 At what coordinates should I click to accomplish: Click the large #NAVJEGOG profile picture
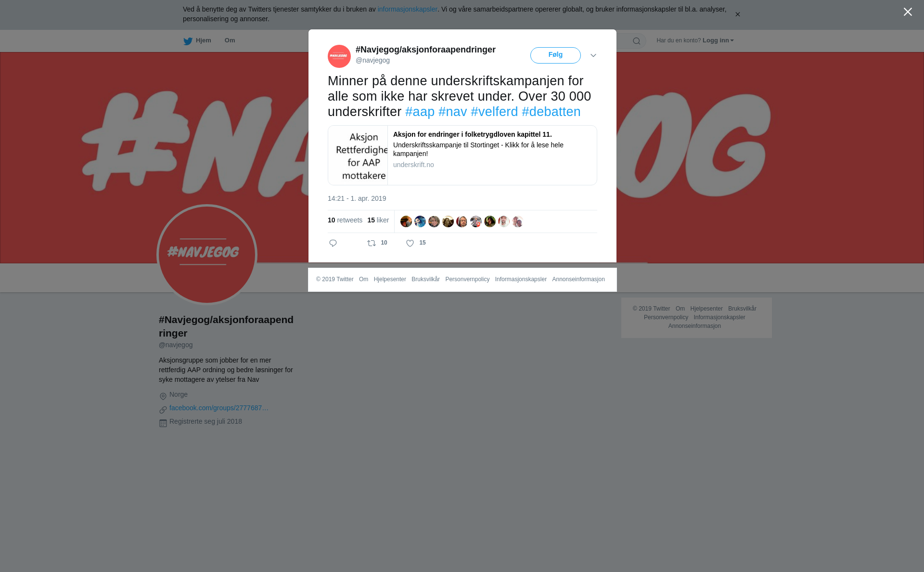coord(207,255)
